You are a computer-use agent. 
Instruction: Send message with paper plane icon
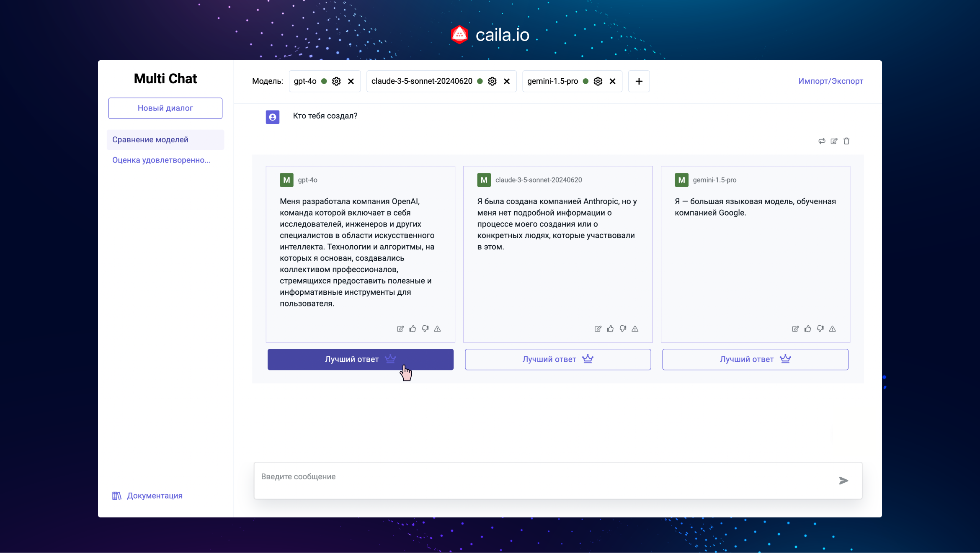(843, 481)
